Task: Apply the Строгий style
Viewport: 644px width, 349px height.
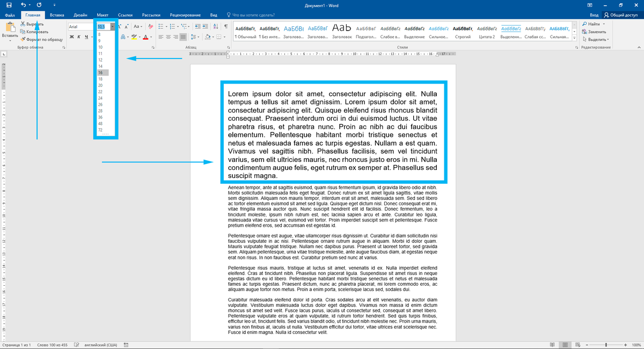Action: 462,32
